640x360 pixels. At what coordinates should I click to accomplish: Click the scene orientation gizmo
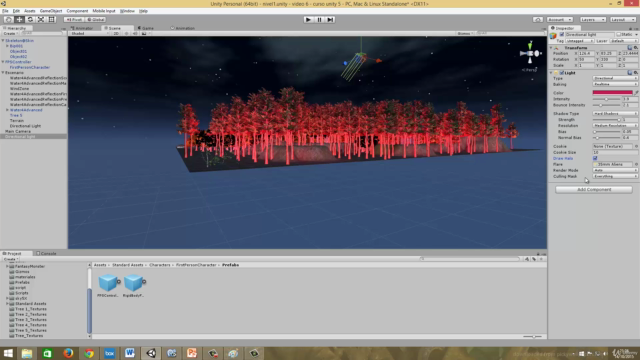[x=530, y=53]
